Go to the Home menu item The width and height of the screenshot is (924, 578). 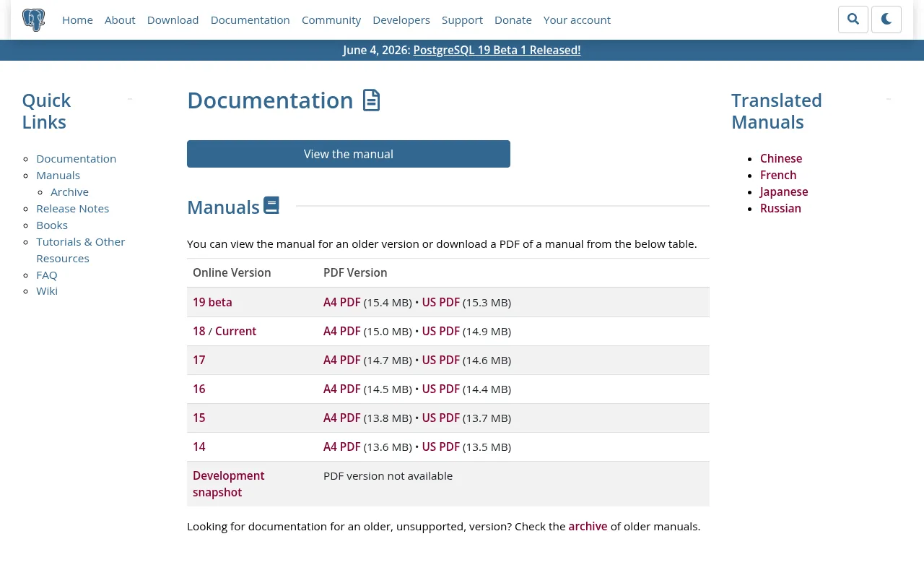point(77,20)
